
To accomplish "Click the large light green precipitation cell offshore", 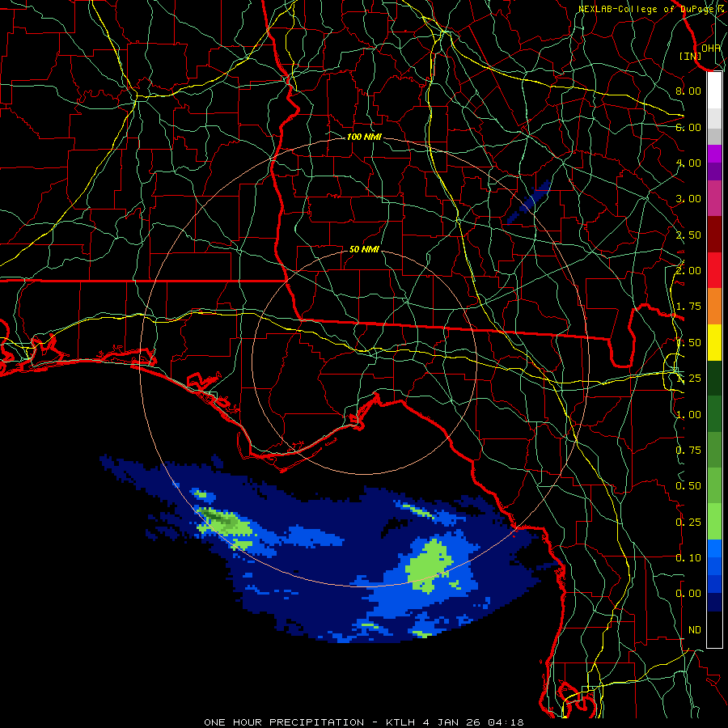I will (x=428, y=566).
